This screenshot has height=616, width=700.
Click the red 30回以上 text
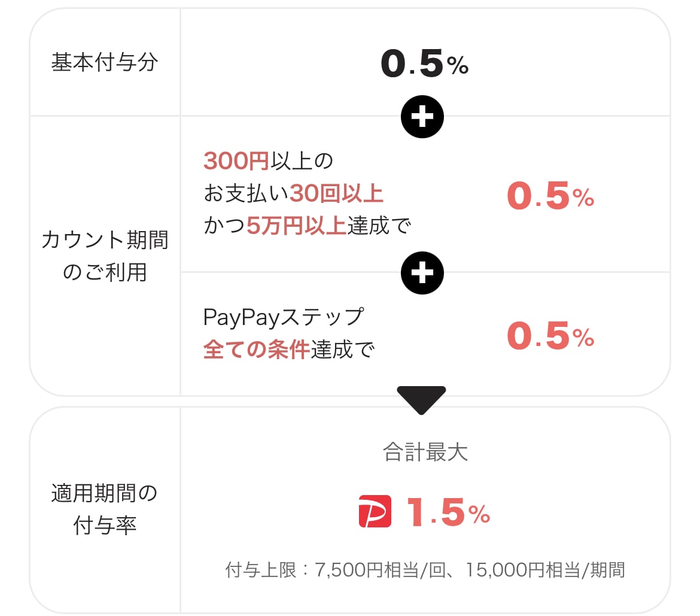coord(337,193)
